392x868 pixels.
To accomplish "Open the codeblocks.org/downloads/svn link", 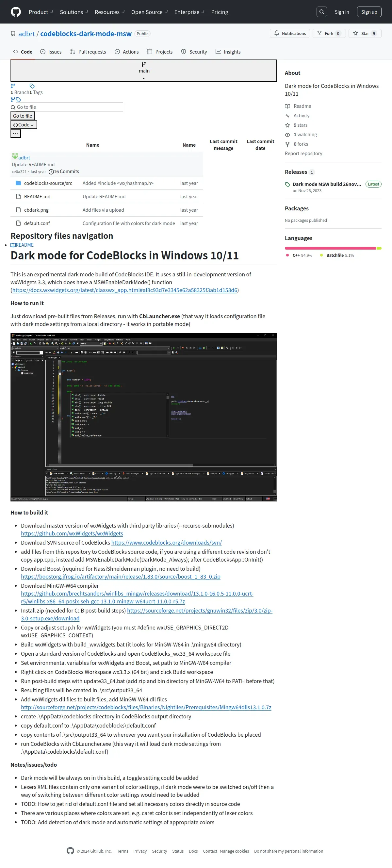I will click(167, 543).
